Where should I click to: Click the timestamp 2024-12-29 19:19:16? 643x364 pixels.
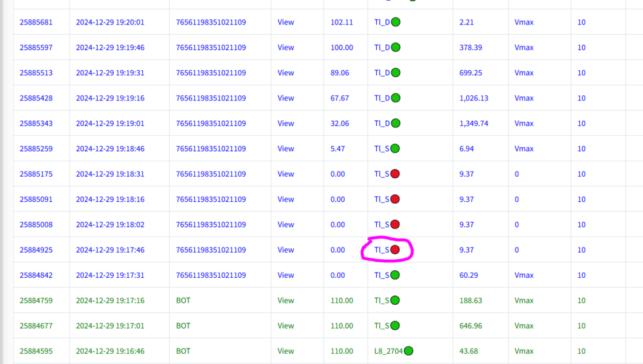110,98
